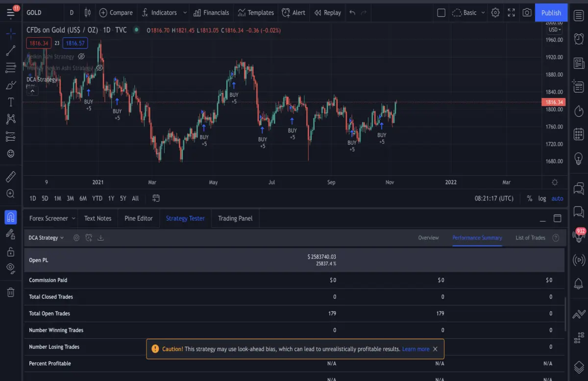Switch to the Strategy Tester tab
Viewport: 588px width, 381px height.
(x=185, y=218)
